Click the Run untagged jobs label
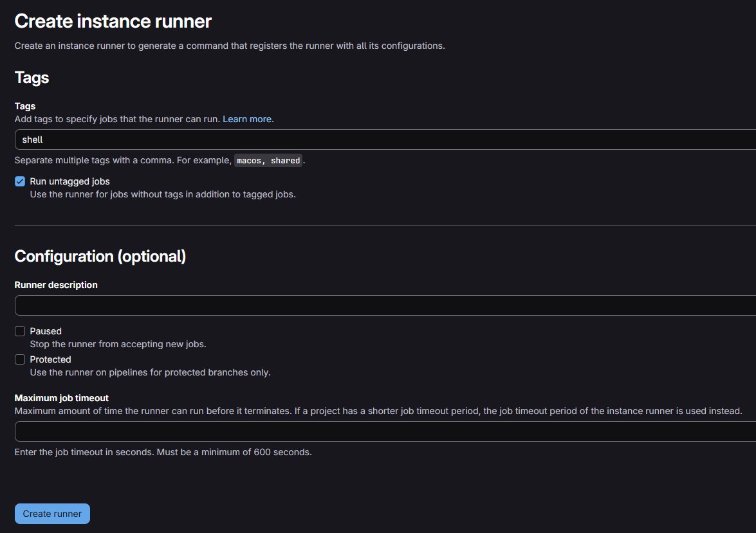The height and width of the screenshot is (533, 756). (69, 181)
